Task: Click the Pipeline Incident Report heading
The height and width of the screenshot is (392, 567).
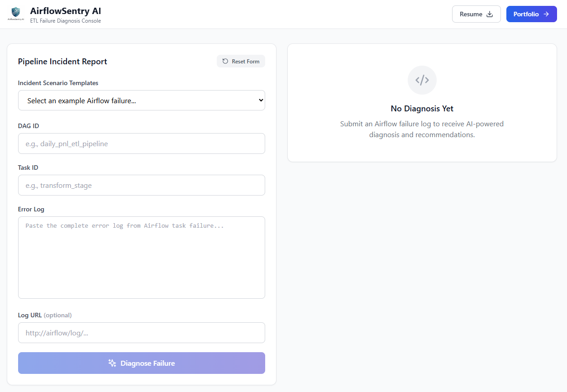Action: click(x=62, y=62)
